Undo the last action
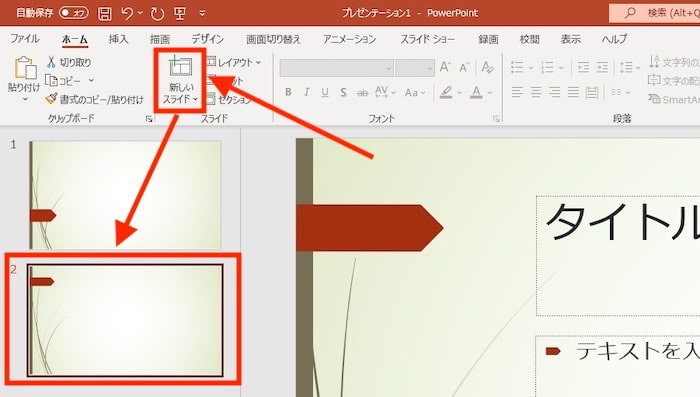Screen dimensions: 700x397 click(127, 13)
